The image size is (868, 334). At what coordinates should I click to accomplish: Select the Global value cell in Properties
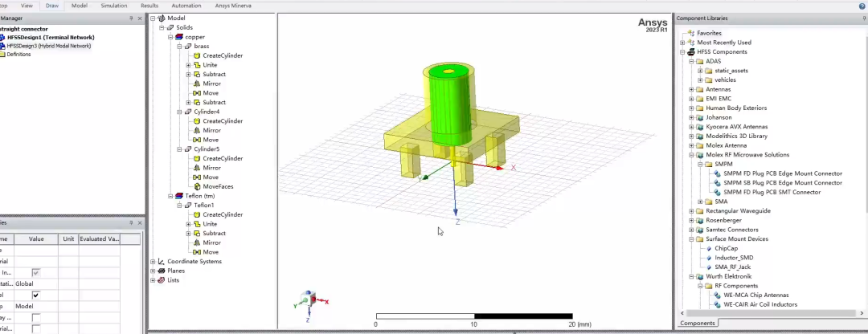[x=36, y=283]
